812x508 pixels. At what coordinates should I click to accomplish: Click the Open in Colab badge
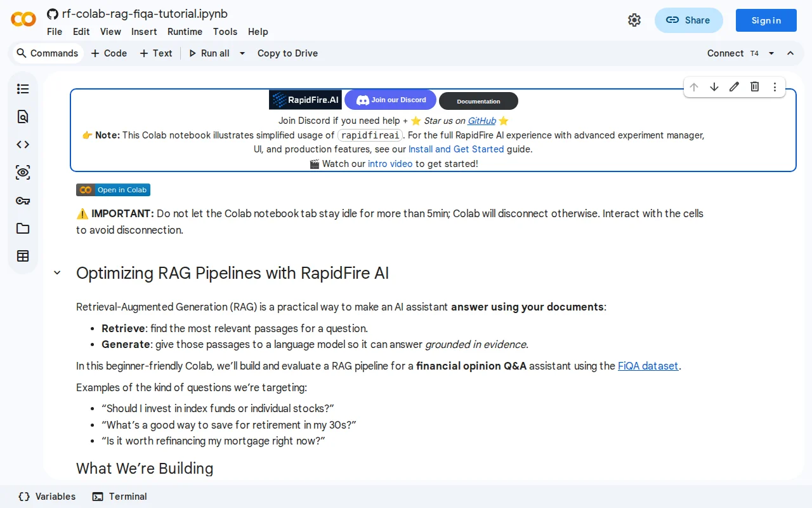pos(113,190)
